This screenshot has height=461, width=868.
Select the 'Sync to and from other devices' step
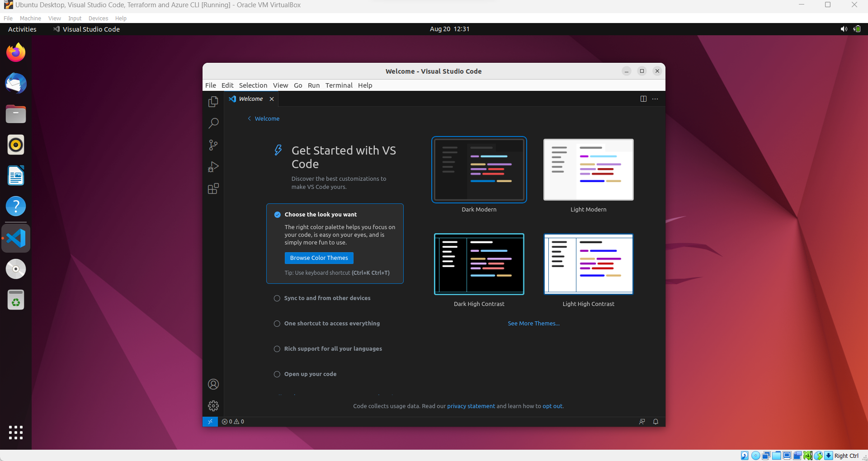tap(327, 298)
